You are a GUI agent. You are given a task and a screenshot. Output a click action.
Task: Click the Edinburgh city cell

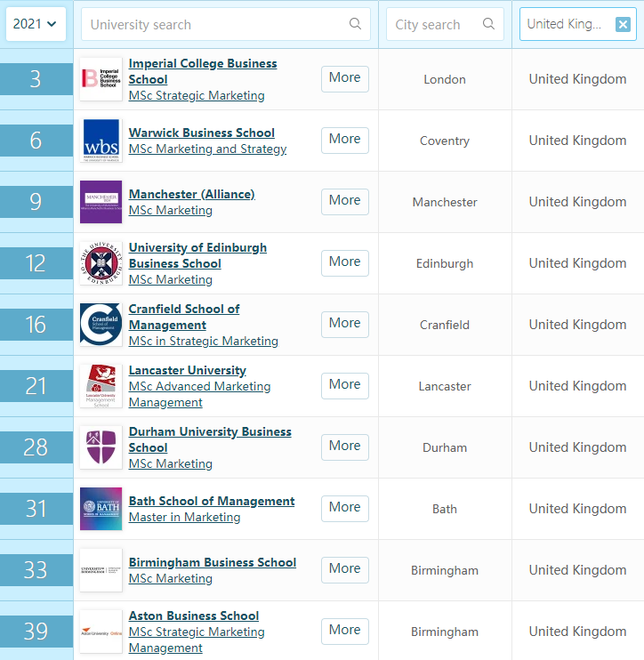[445, 263]
